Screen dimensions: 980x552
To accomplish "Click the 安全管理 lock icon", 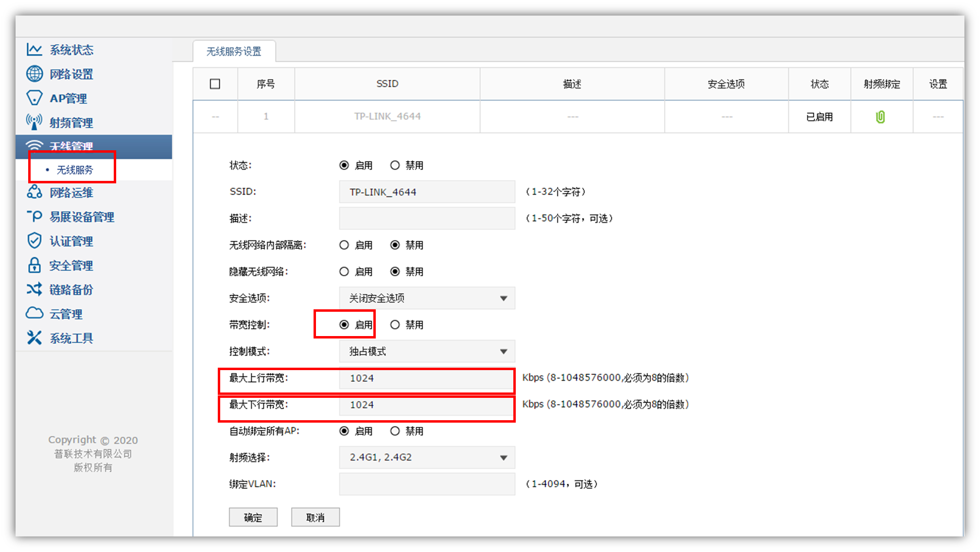I will pos(34,265).
